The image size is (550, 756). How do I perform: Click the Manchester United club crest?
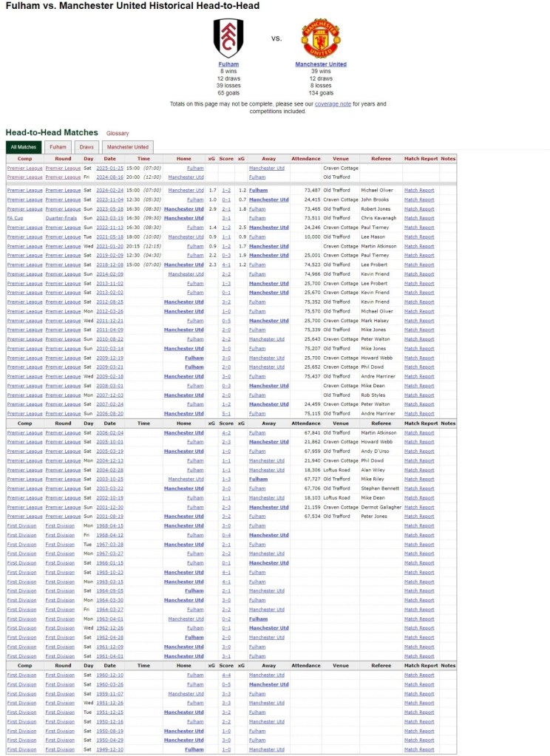pyautogui.click(x=321, y=38)
